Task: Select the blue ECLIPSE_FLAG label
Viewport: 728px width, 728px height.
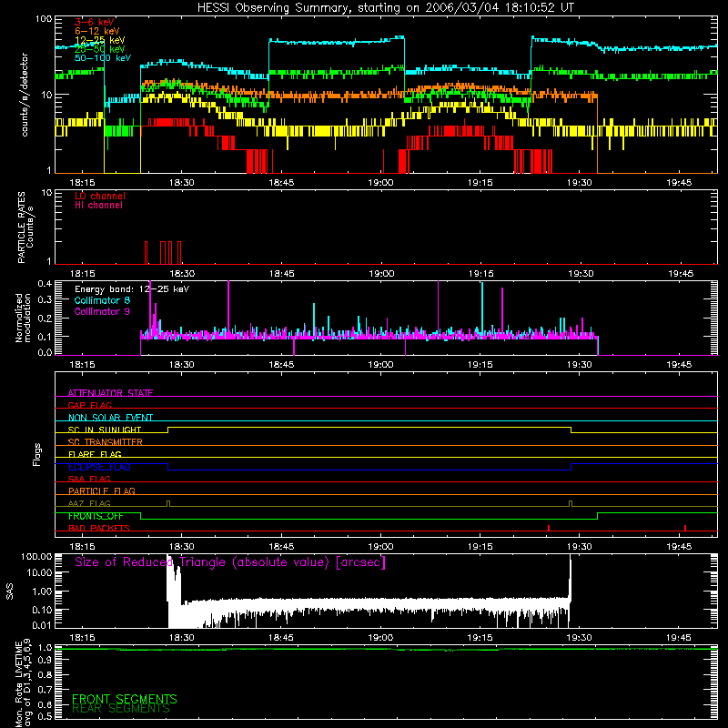Action: click(99, 467)
